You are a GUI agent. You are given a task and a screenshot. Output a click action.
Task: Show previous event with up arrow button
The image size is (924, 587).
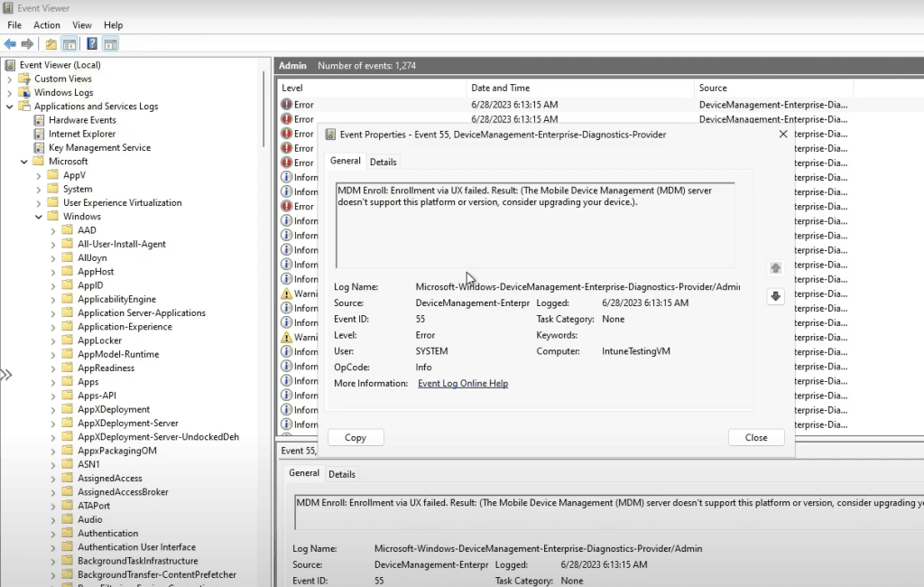point(775,268)
